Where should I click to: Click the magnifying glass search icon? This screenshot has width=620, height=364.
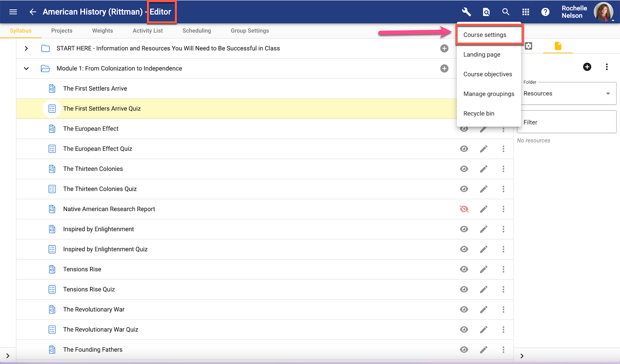pos(506,12)
